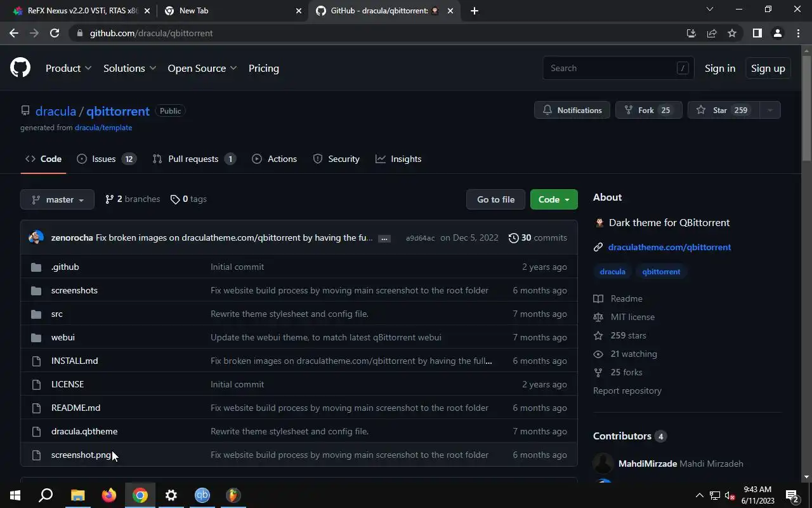
Task: Open the green Code dropdown
Action: 554,199
